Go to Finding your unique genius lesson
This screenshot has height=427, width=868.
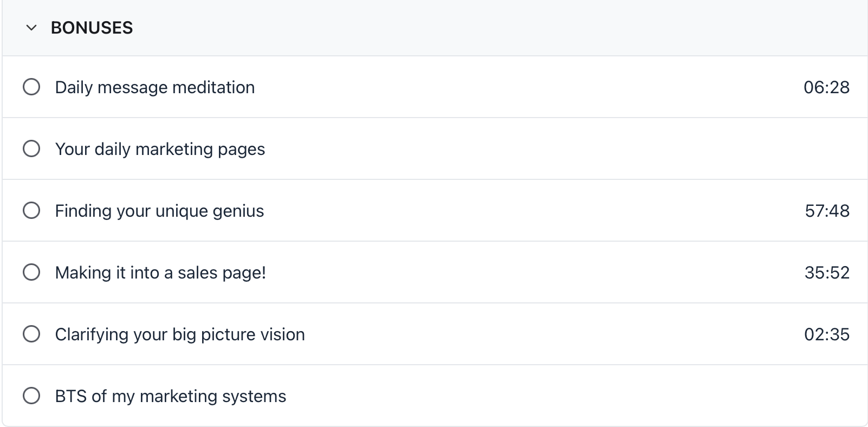tap(159, 211)
